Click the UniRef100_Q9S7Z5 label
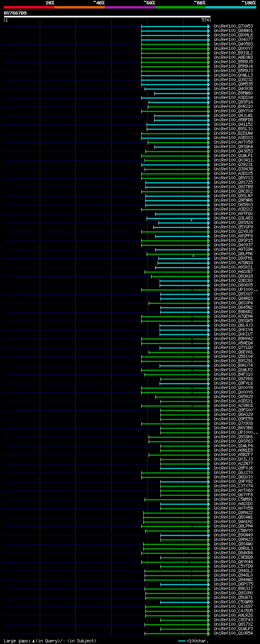Viewport: 260px width, 644px height. coord(233,182)
